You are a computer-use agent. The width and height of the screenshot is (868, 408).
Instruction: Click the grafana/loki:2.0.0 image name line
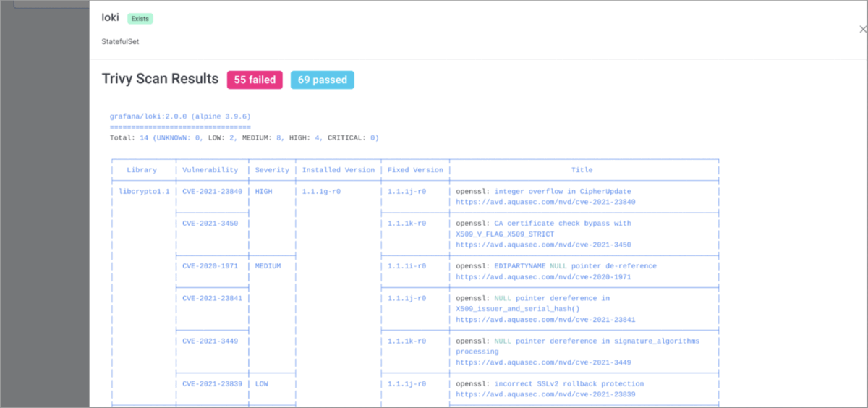[x=180, y=116]
